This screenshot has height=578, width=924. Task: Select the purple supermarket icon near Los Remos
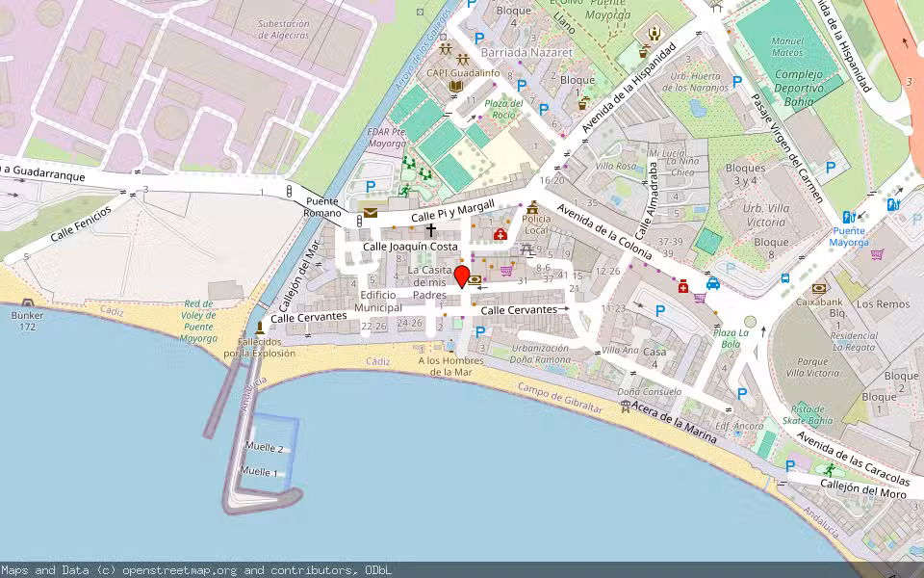tap(877, 254)
